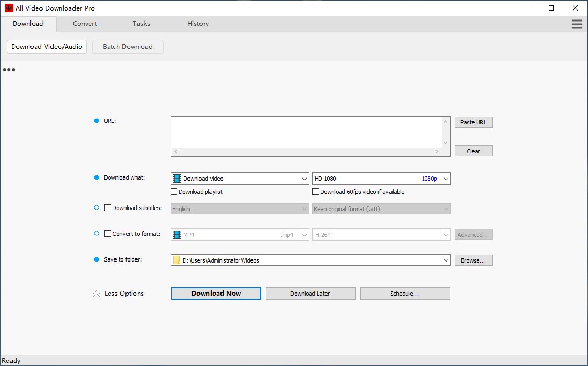This screenshot has width=588, height=366.
Task: Enable Convert to format checkbox
Action: 108,234
